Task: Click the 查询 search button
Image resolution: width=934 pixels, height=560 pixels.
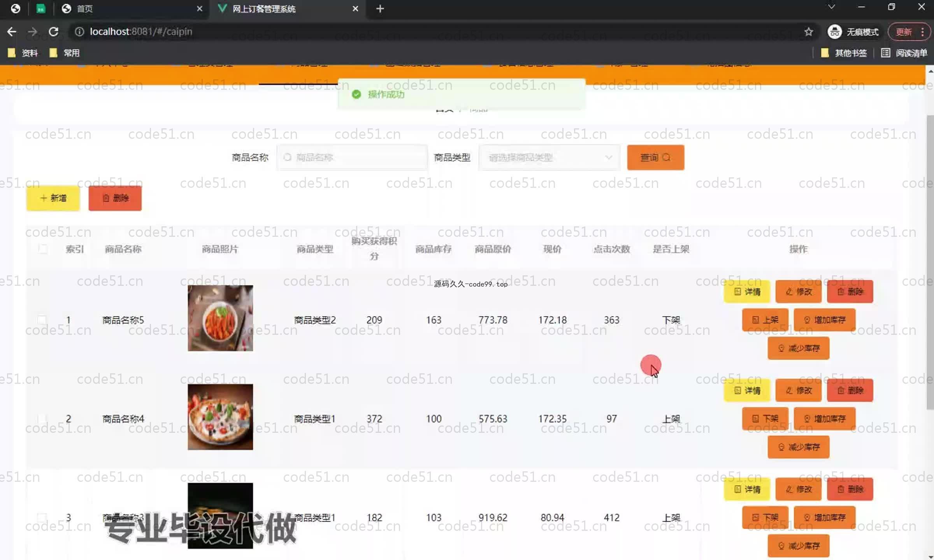Action: 655,157
